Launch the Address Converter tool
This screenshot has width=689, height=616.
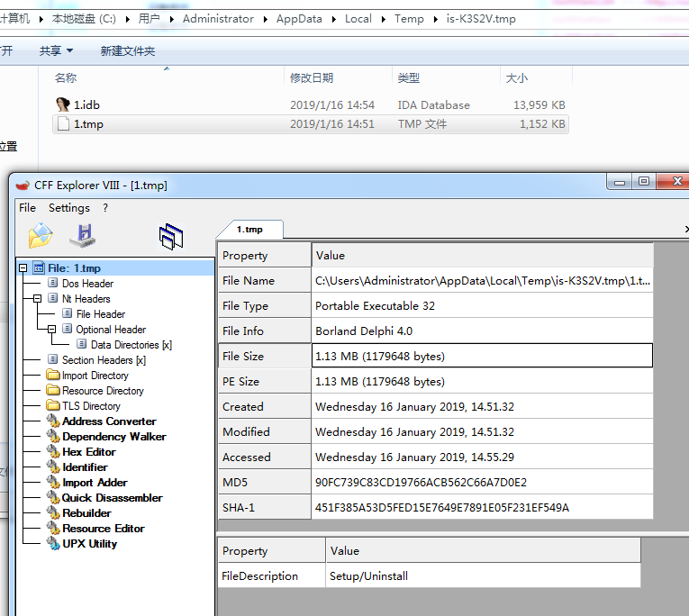(109, 421)
